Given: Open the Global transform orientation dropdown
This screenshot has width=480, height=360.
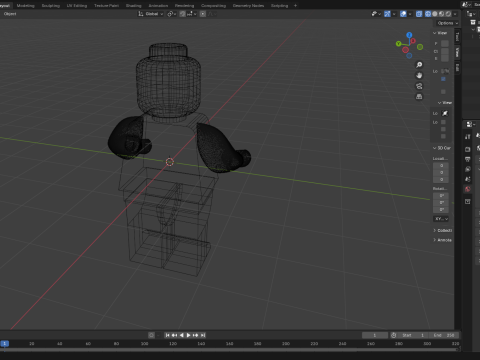Looking at the screenshot, I should click(151, 14).
